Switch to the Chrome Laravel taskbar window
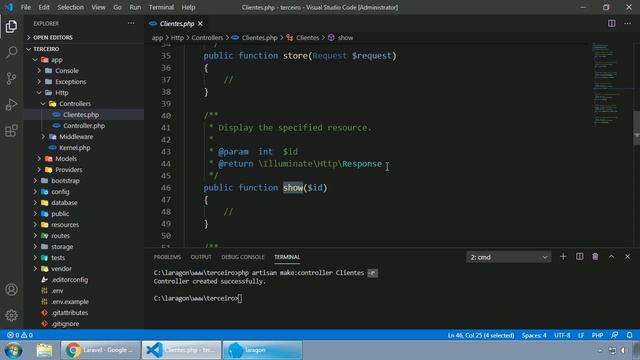This screenshot has height=360, width=640. coord(100,350)
